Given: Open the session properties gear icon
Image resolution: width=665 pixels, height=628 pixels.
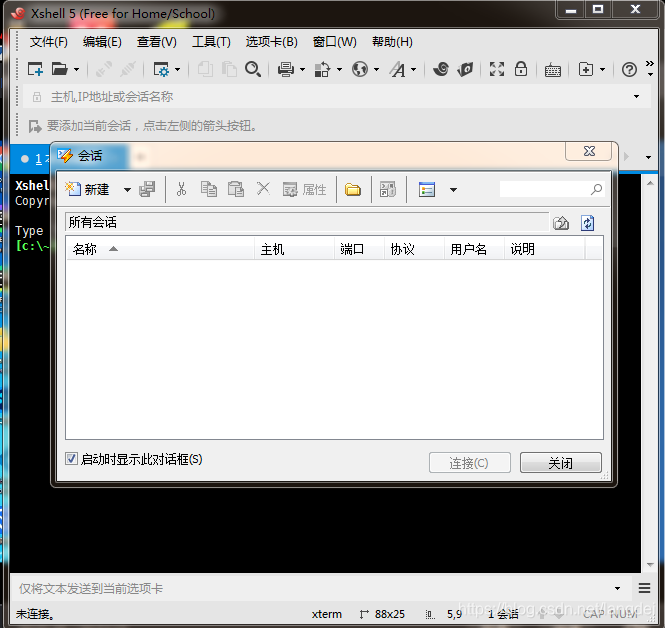Looking at the screenshot, I should tap(161, 69).
